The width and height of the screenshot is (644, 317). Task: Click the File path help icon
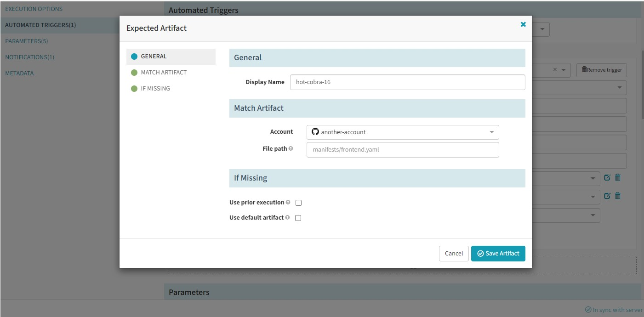pos(291,148)
